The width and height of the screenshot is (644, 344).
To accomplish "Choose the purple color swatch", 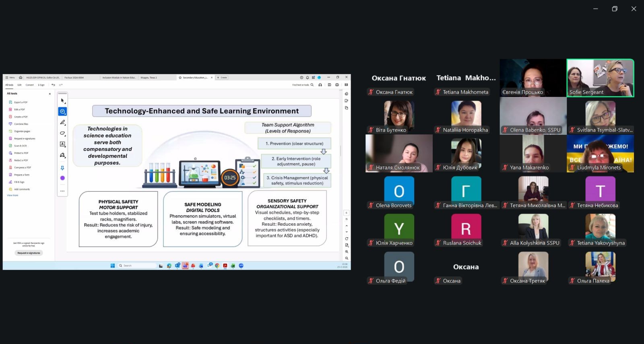I will (62, 178).
